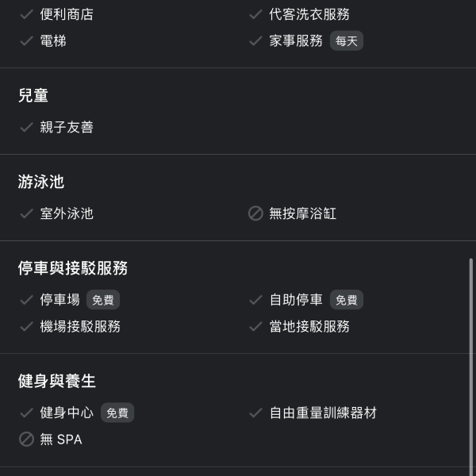Click the checkmark beside 代客洗衣服務
This screenshot has width=476, height=476.
pyautogui.click(x=255, y=14)
